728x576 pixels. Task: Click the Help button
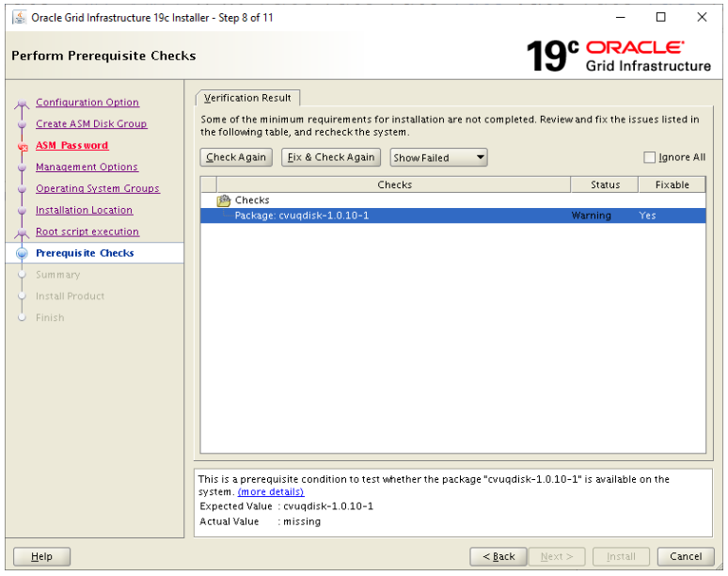point(41,556)
